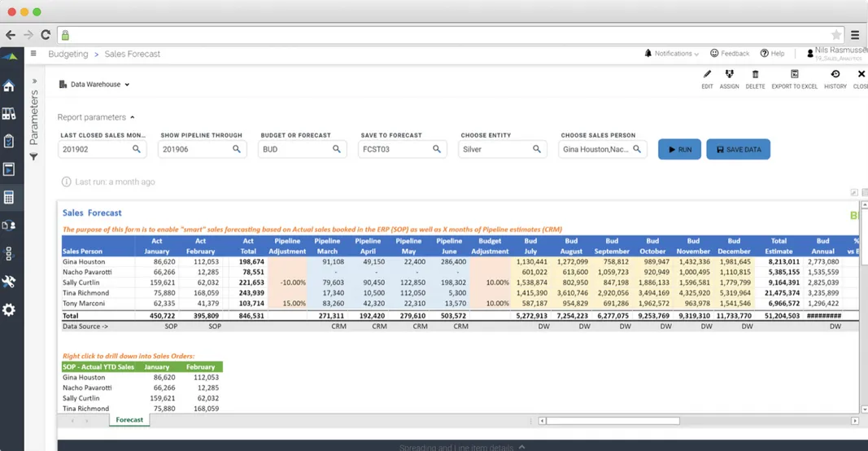Click the filter funnel icon under Parameters

click(x=34, y=157)
